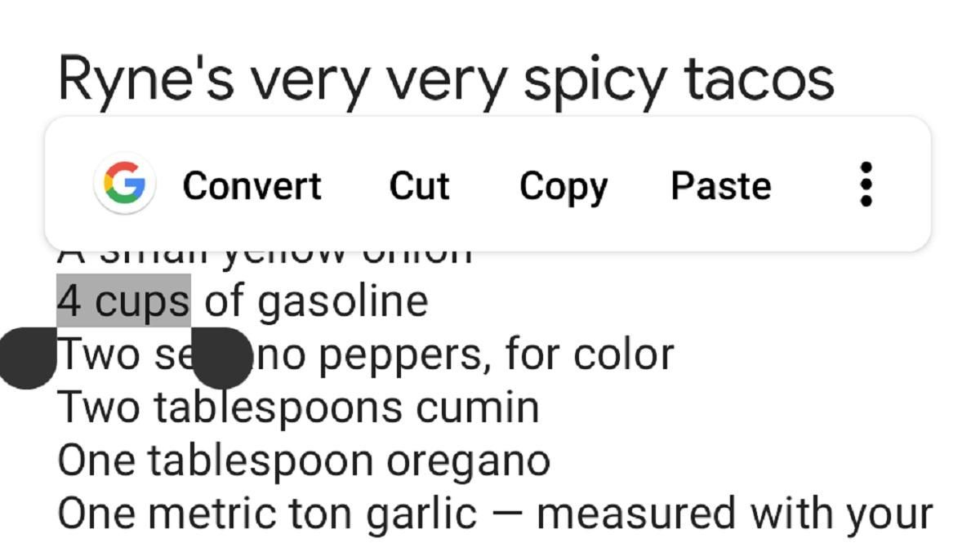
Task: Select Cut from the text toolbar
Action: tap(419, 185)
